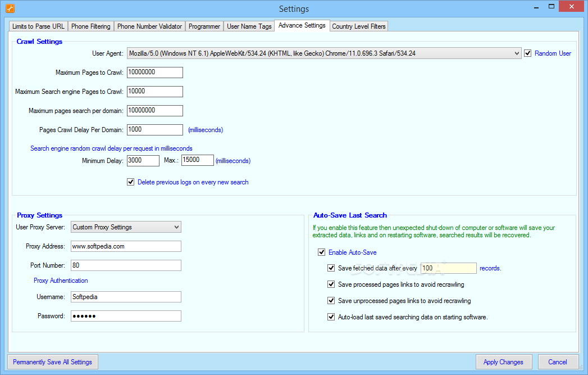Edit Maximum Search engine Pages to Crawl field
This screenshot has height=375, width=588.
click(155, 92)
